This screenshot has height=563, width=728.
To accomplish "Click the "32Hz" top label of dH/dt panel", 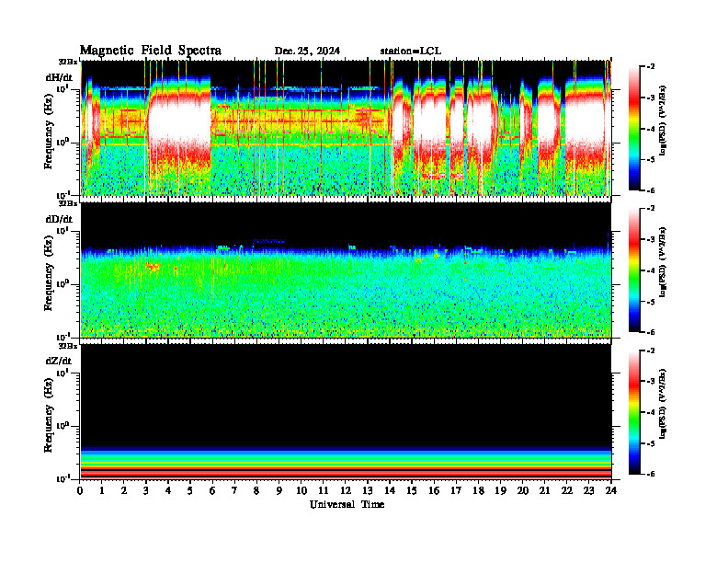I will point(68,62).
